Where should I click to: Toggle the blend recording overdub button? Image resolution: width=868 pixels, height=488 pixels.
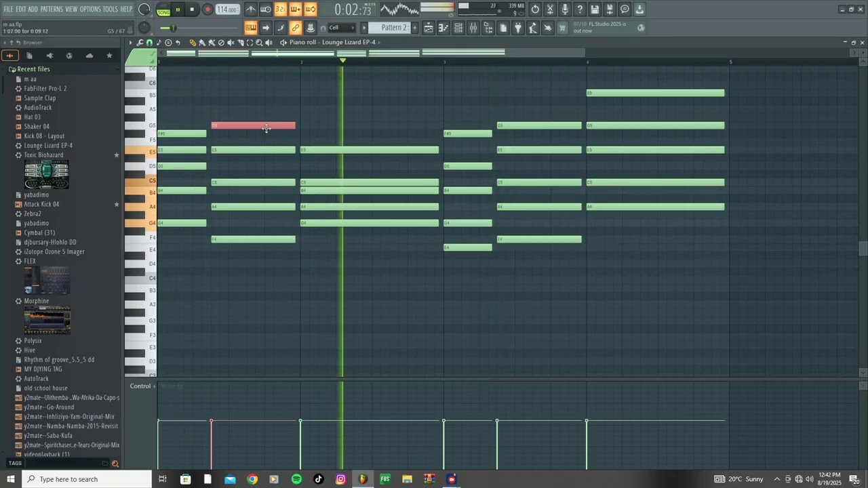click(295, 9)
